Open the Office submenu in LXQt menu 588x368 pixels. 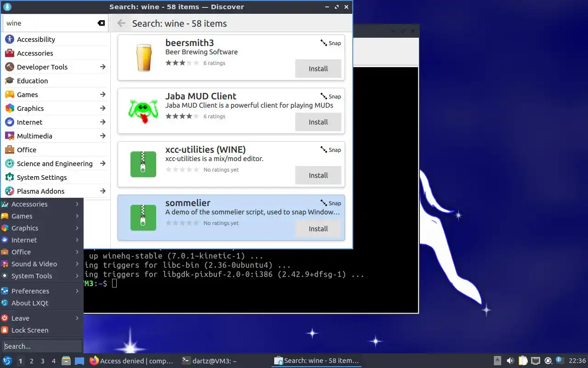41,252
